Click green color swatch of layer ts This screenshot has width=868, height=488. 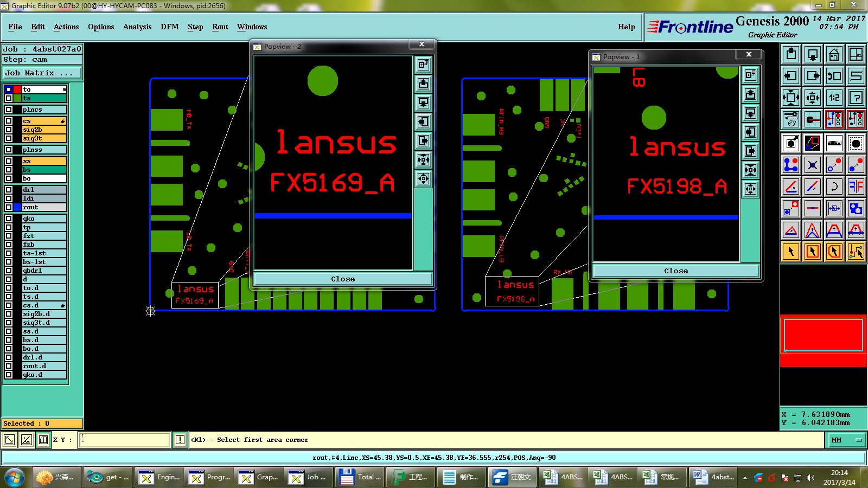click(17, 98)
